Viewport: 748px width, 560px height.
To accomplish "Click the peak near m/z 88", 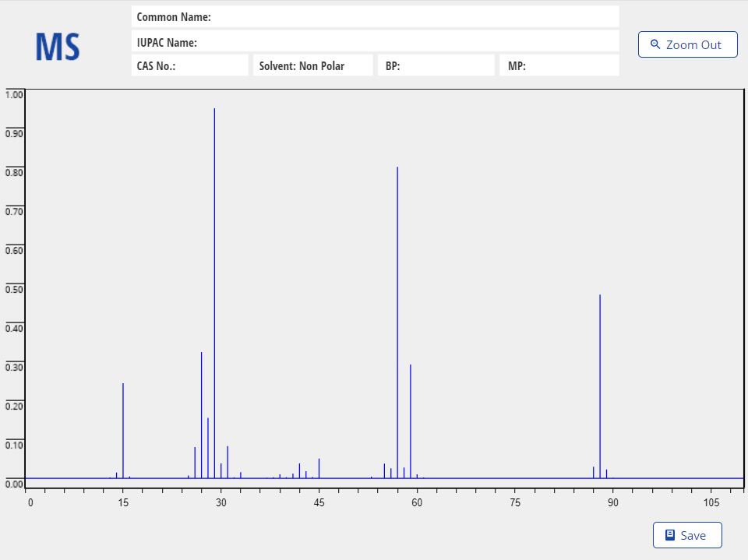I will coord(600,350).
